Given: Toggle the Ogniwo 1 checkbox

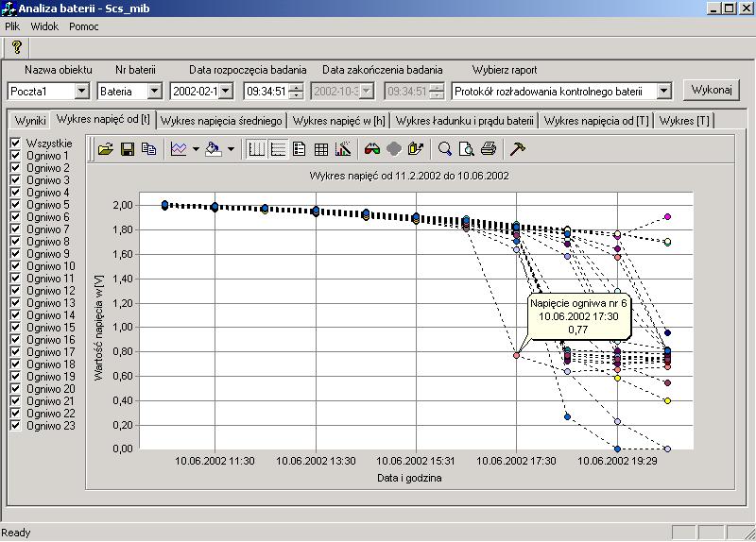Looking at the screenshot, I should [x=15, y=156].
